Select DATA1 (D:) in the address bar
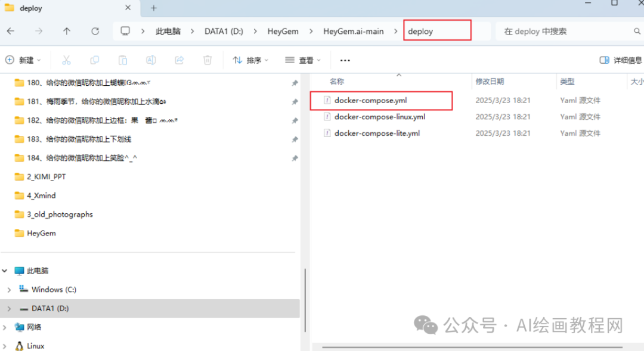This screenshot has height=351, width=644. (224, 31)
